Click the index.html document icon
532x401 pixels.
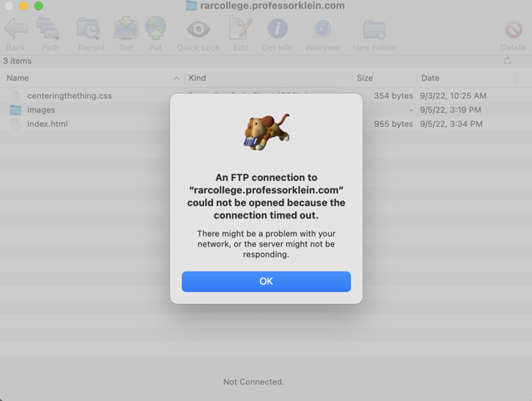coord(16,124)
